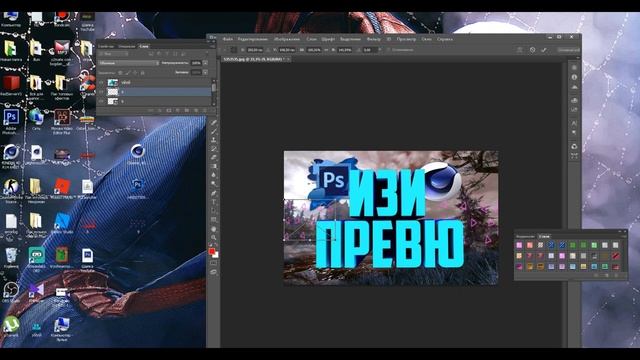Open the Character panel icon

pyautogui.click(x=574, y=123)
